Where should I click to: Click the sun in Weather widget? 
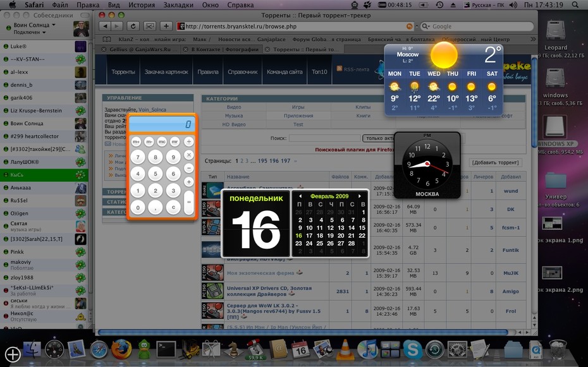(x=444, y=55)
